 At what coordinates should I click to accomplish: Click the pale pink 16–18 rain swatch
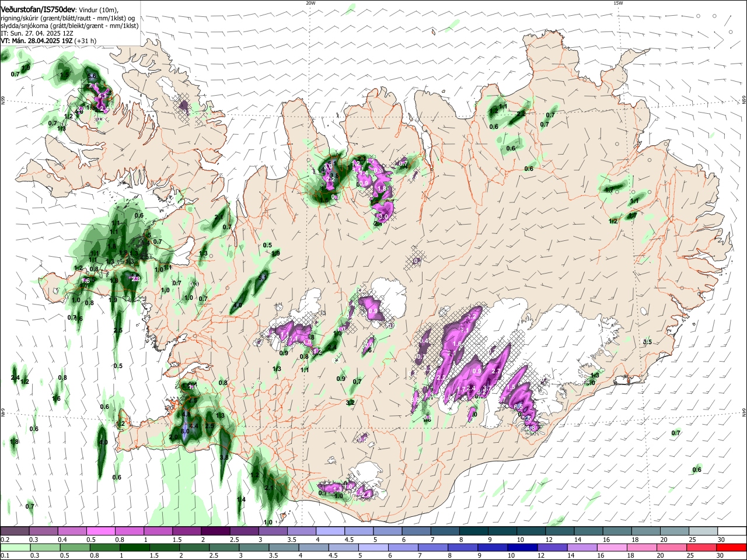(x=612, y=547)
